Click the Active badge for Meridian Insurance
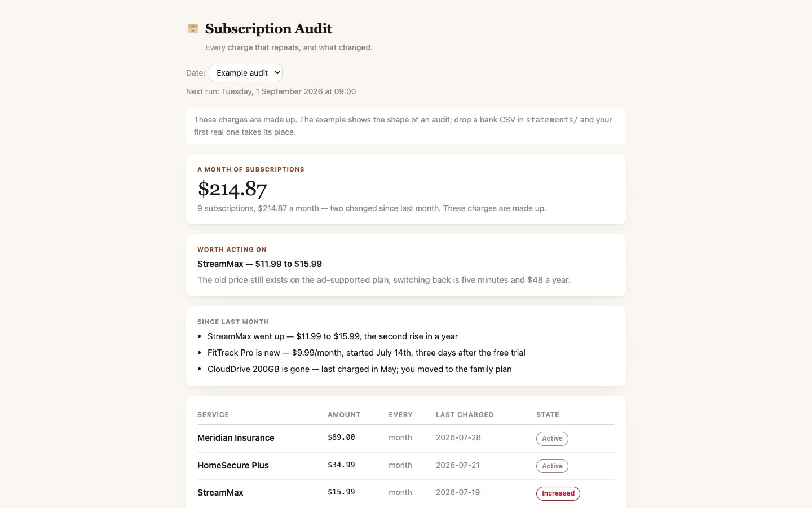 pyautogui.click(x=552, y=439)
